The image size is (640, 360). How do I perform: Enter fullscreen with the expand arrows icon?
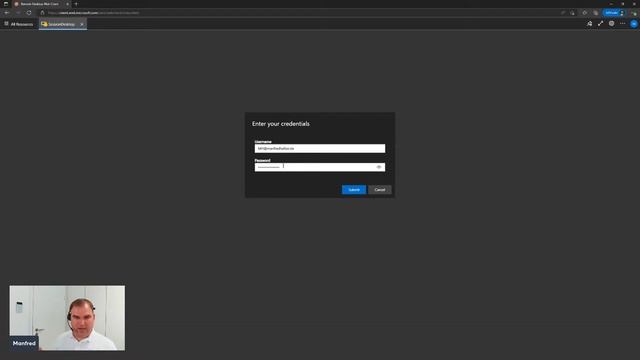[600, 24]
